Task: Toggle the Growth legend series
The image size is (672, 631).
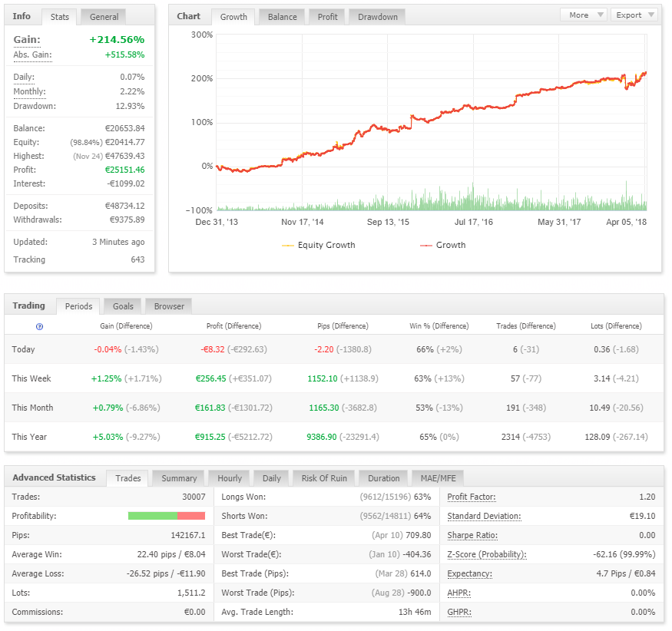Action: point(443,245)
